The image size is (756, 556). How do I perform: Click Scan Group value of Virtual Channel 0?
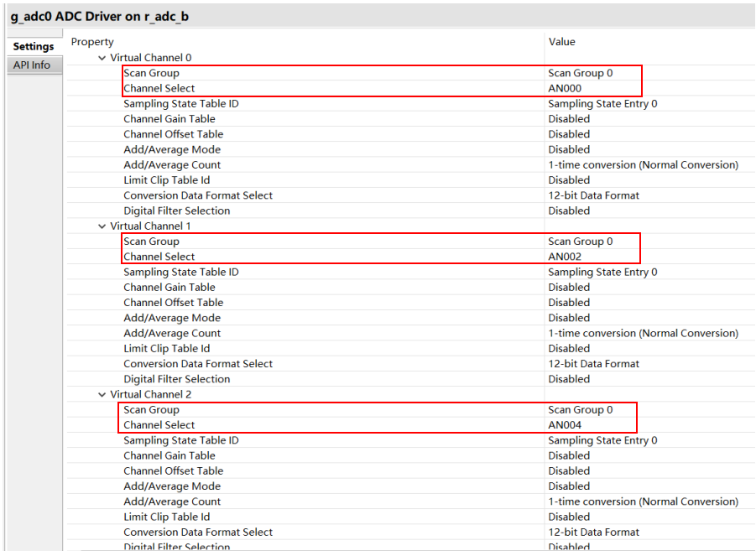pyautogui.click(x=580, y=73)
